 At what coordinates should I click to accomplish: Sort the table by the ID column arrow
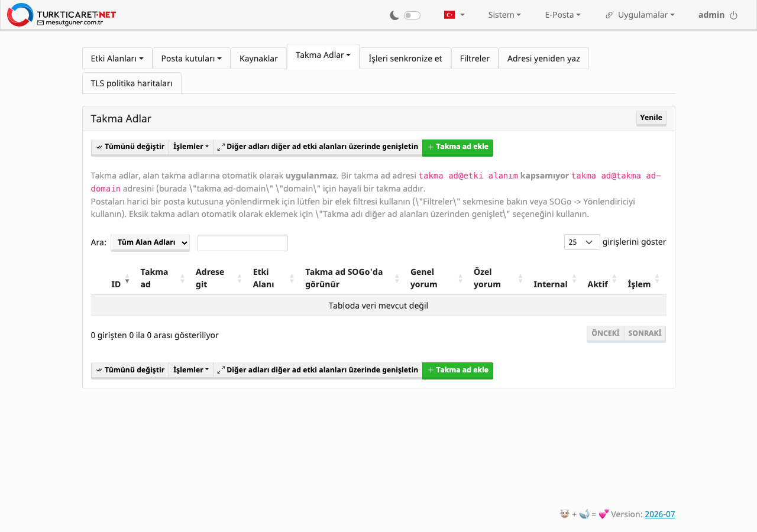[127, 278]
